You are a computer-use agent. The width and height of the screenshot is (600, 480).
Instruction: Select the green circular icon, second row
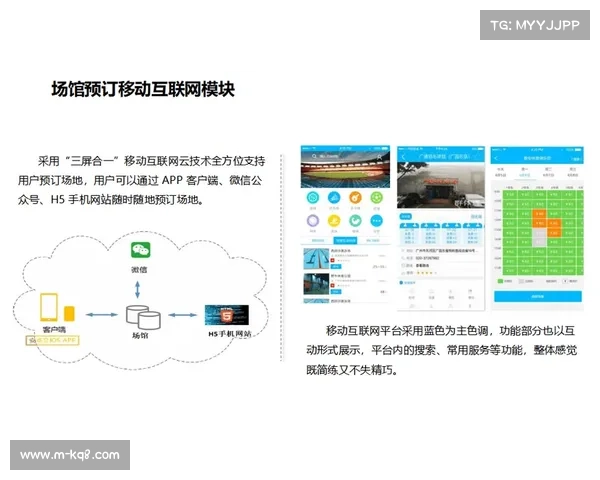tap(355, 220)
